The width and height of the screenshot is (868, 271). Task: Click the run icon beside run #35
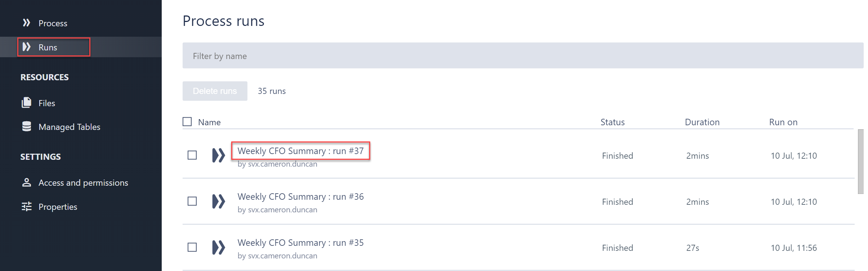pos(218,248)
